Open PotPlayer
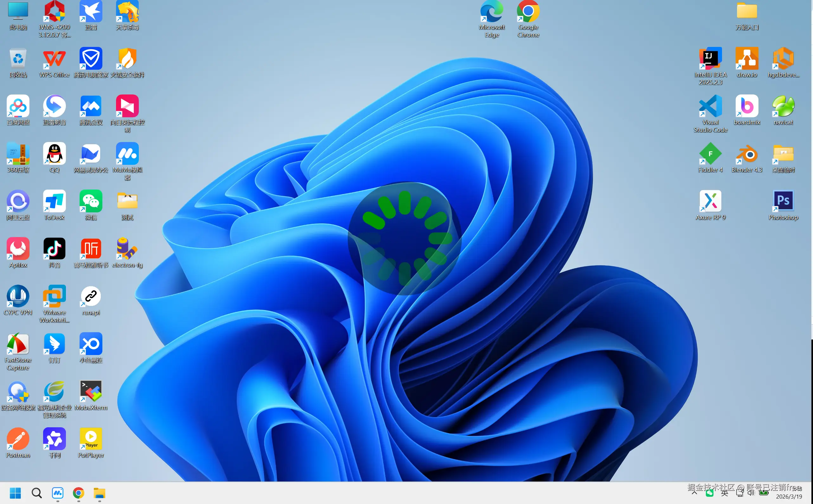Image resolution: width=813 pixels, height=504 pixels. pyautogui.click(x=91, y=439)
